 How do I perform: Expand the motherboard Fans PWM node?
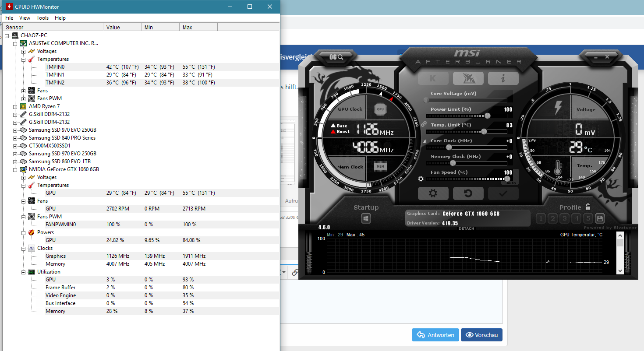tap(23, 98)
